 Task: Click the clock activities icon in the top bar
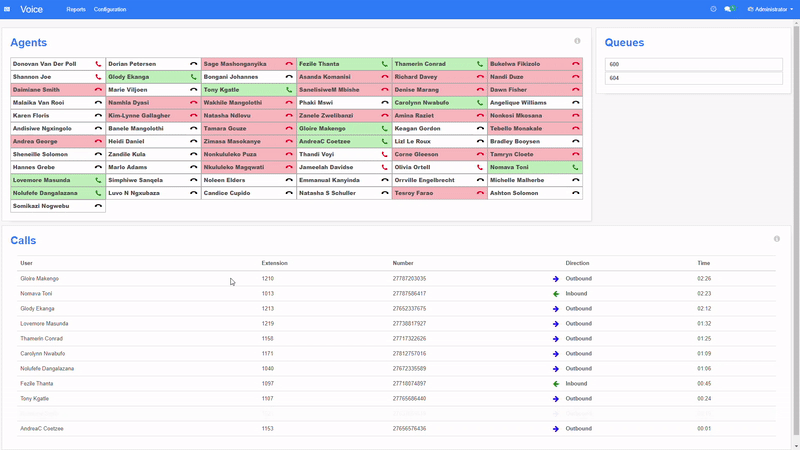(x=713, y=9)
